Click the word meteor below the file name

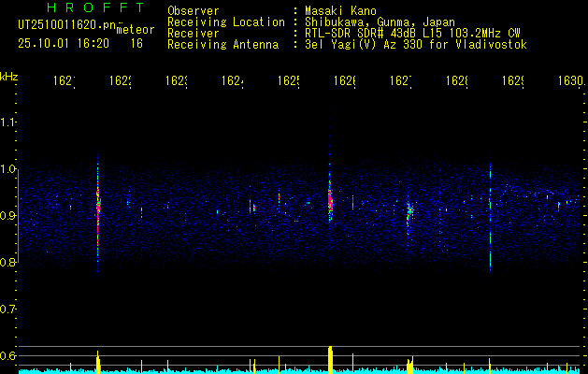136,30
